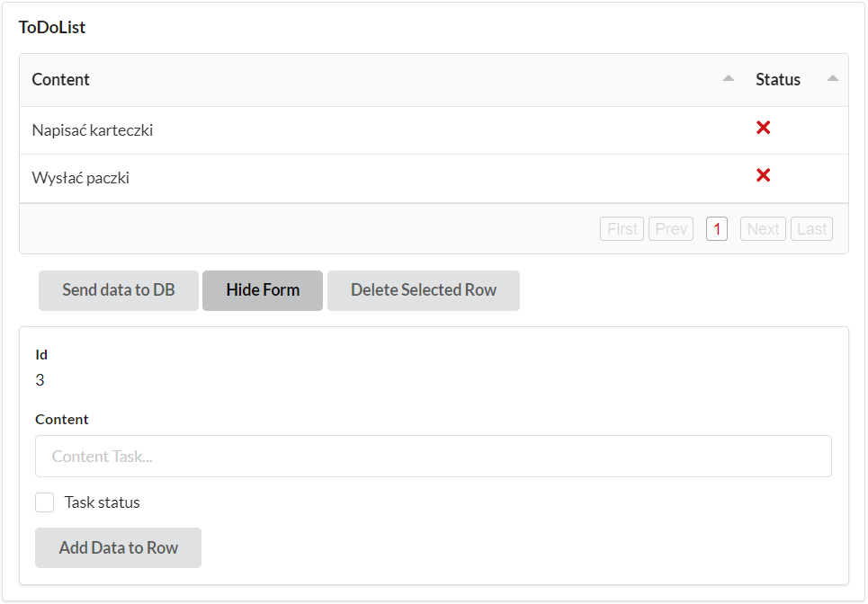Go to the First page

(x=622, y=229)
